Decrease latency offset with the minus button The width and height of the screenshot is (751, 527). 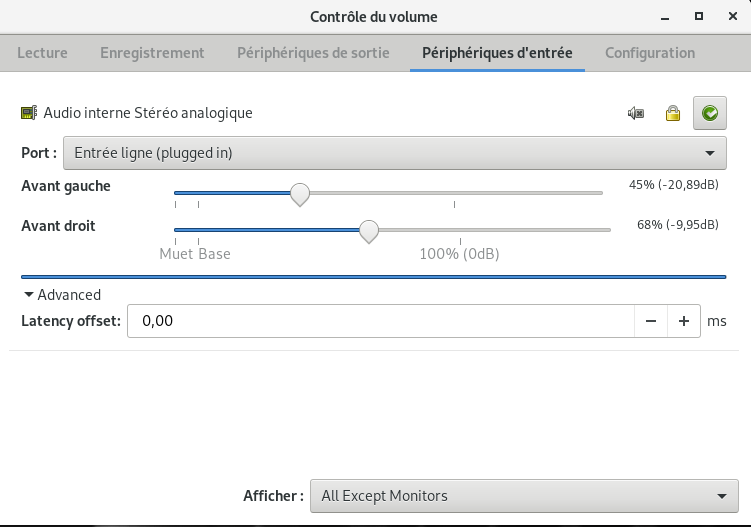(651, 321)
